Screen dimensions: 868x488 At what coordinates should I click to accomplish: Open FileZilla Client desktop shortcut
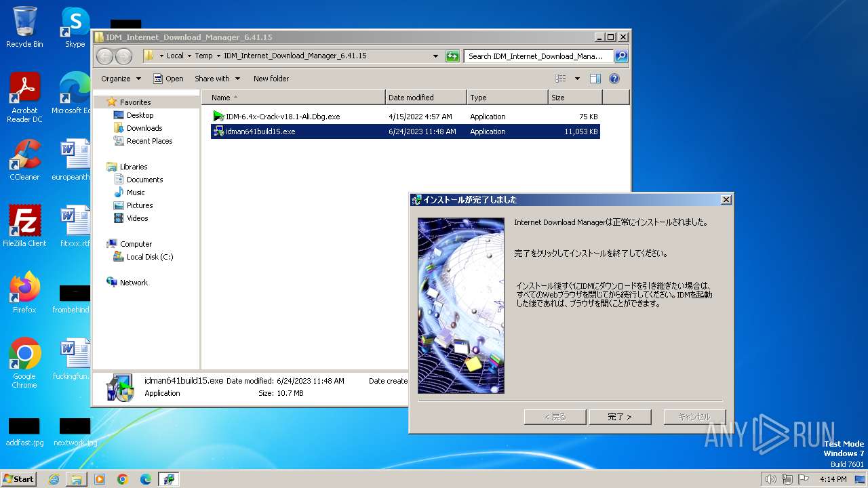tap(24, 226)
